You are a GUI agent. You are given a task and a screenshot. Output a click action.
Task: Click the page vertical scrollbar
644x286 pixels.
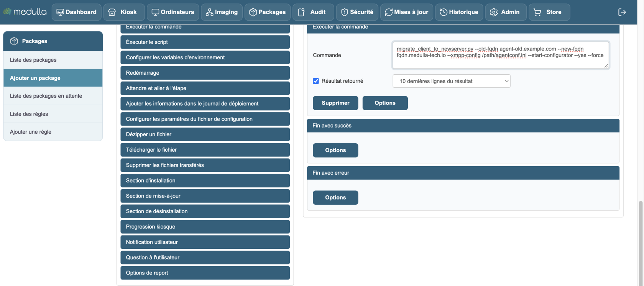pyautogui.click(x=641, y=243)
